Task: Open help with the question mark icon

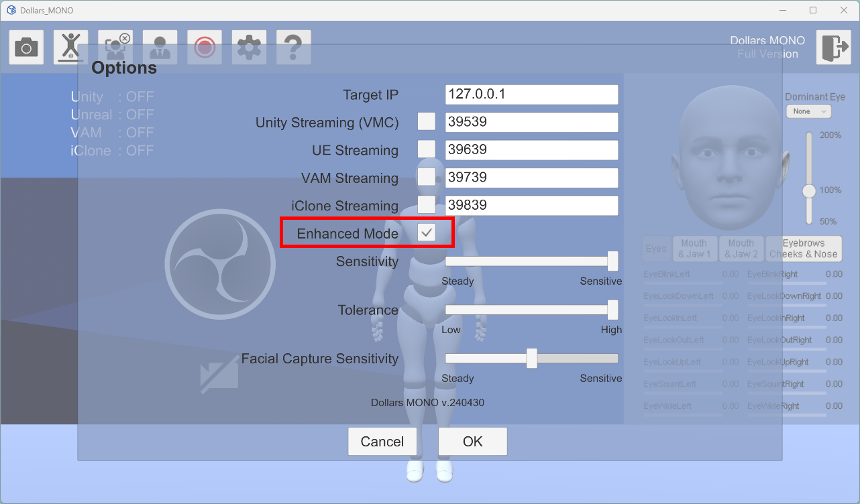Action: click(293, 48)
